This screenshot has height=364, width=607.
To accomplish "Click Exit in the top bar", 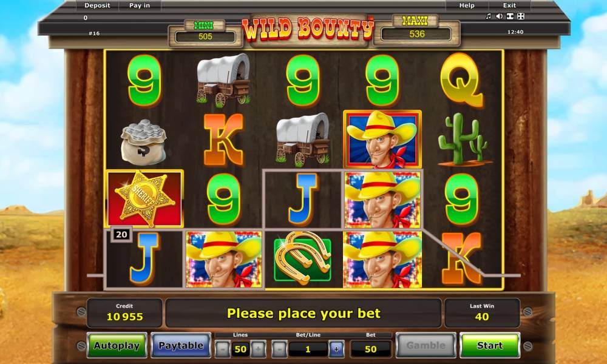I will (509, 5).
